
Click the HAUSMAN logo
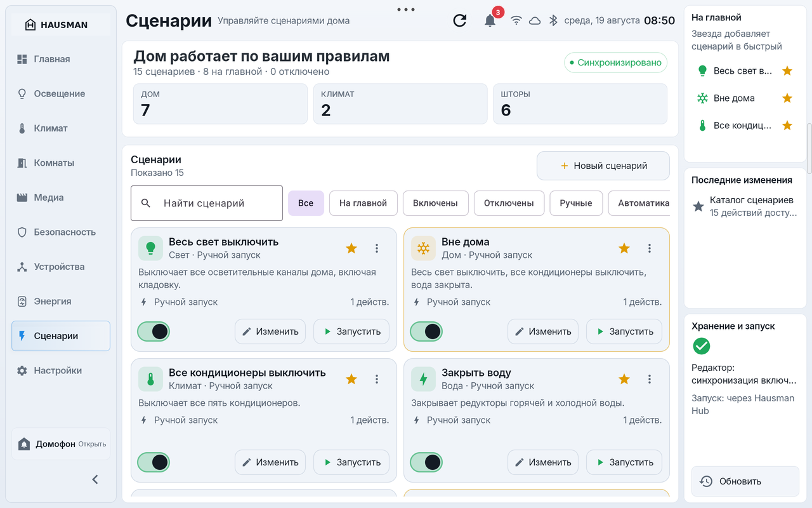(x=56, y=25)
